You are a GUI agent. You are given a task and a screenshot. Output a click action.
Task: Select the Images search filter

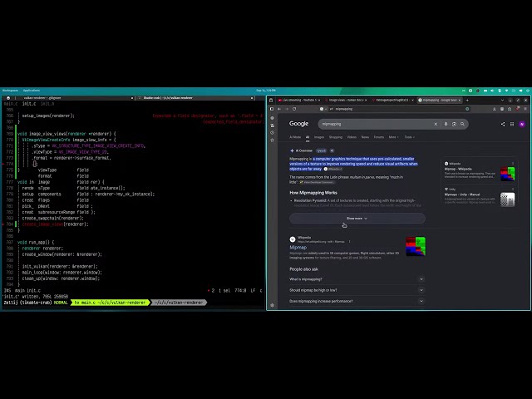point(319,137)
